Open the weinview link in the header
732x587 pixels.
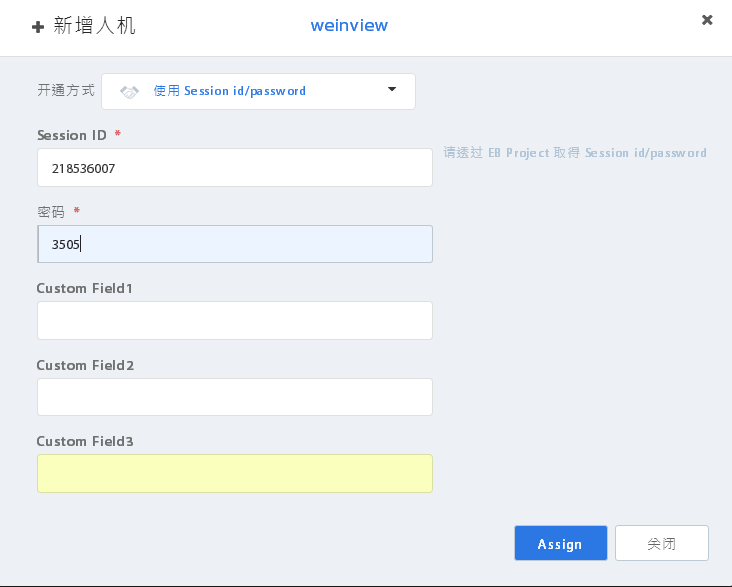pyautogui.click(x=349, y=25)
